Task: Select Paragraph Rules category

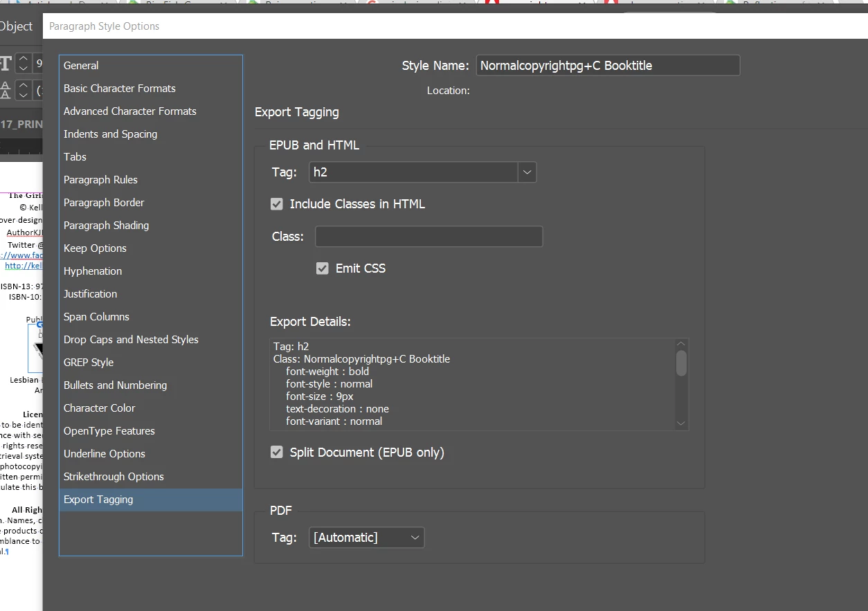Action: click(151, 180)
